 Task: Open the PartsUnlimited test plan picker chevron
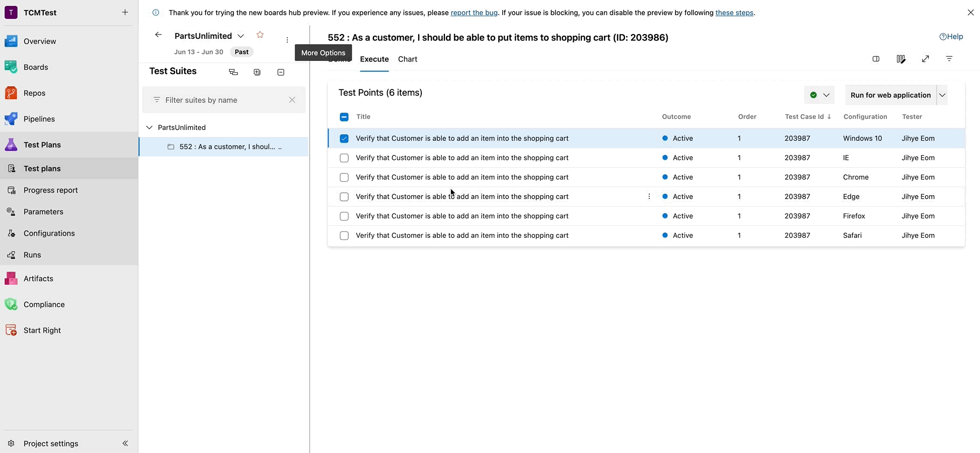(241, 36)
